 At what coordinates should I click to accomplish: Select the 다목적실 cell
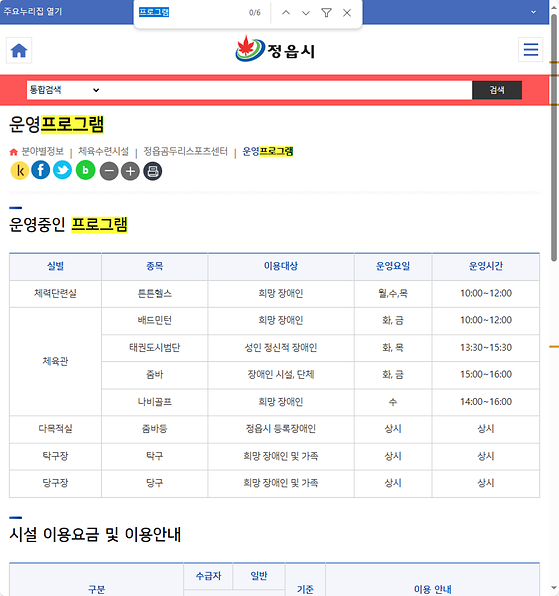pyautogui.click(x=55, y=429)
